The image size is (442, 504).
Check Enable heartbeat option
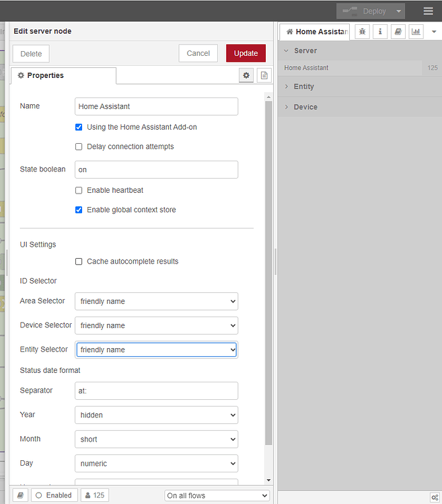[79, 191]
